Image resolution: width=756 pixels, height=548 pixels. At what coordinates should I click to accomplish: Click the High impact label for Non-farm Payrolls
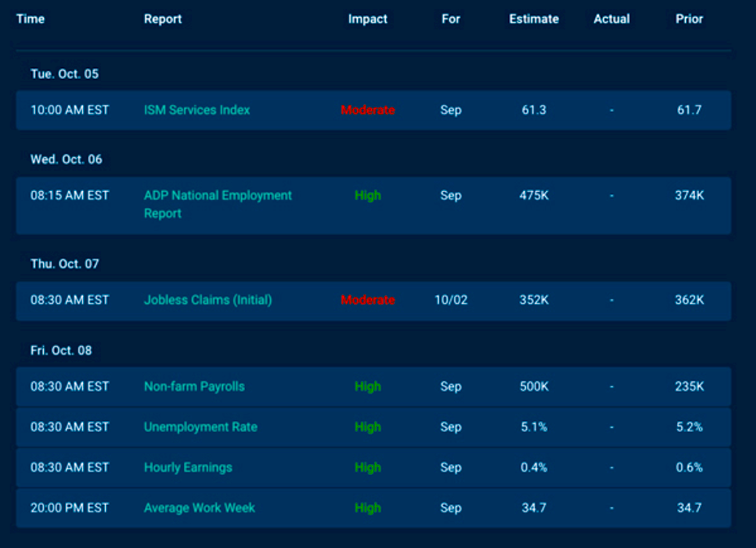point(368,386)
